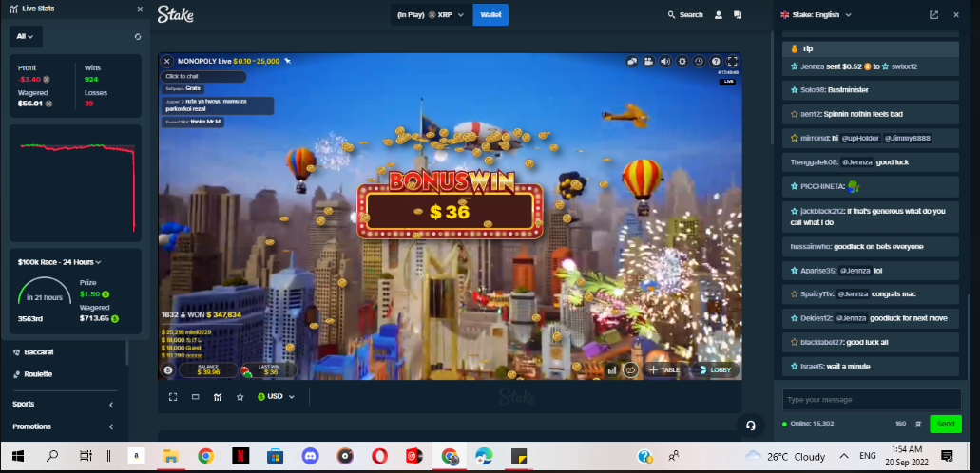The width and height of the screenshot is (980, 473).
Task: Open the game history clock icon
Action: [x=700, y=61]
